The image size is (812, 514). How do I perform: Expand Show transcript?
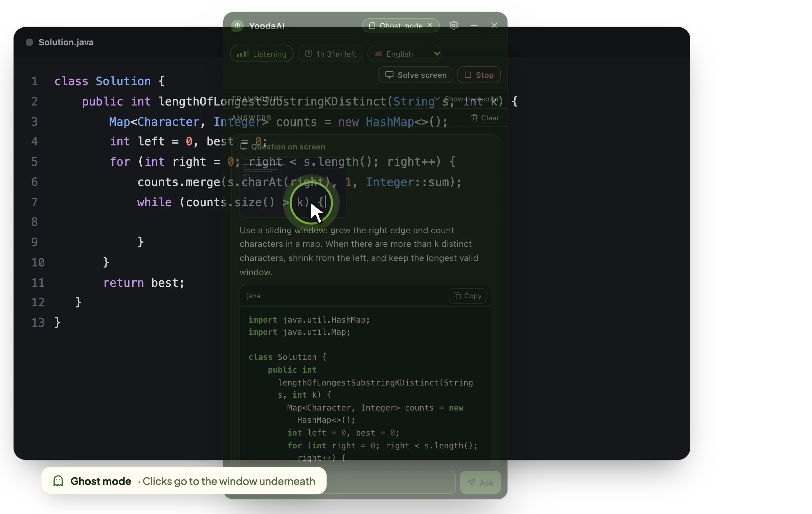468,99
